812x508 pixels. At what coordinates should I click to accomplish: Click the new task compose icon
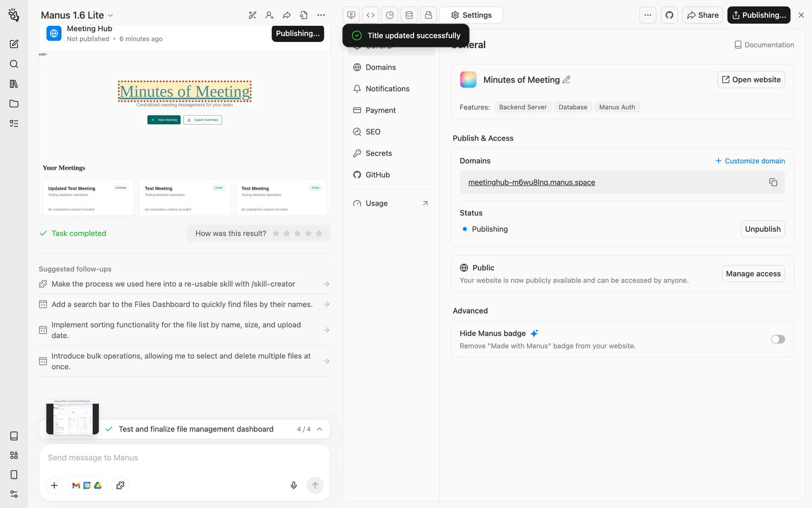[x=14, y=44]
